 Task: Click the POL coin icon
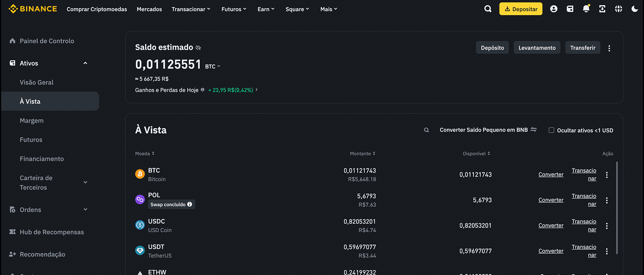click(140, 199)
